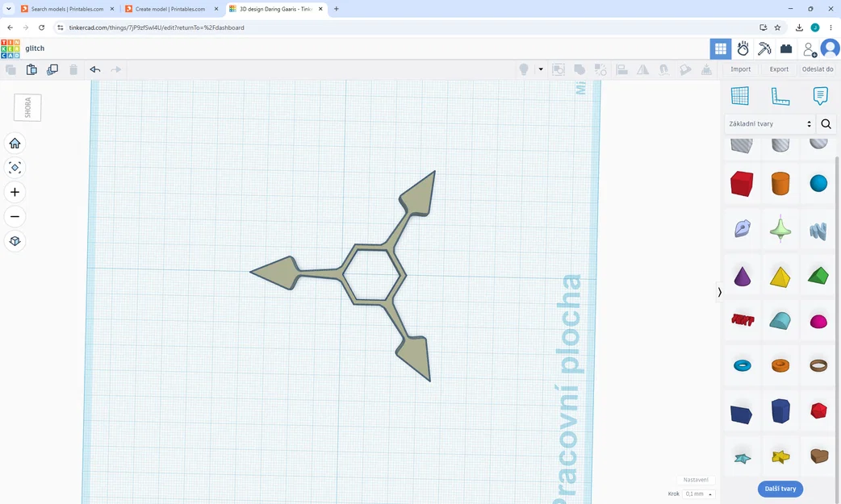Select the red box shape
Screen dimensions: 841x504
pos(742,183)
